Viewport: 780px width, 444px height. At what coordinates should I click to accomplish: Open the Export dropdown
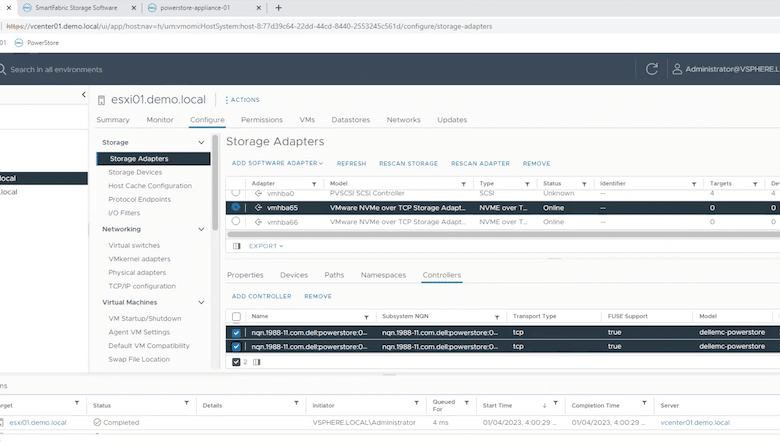tap(266, 246)
